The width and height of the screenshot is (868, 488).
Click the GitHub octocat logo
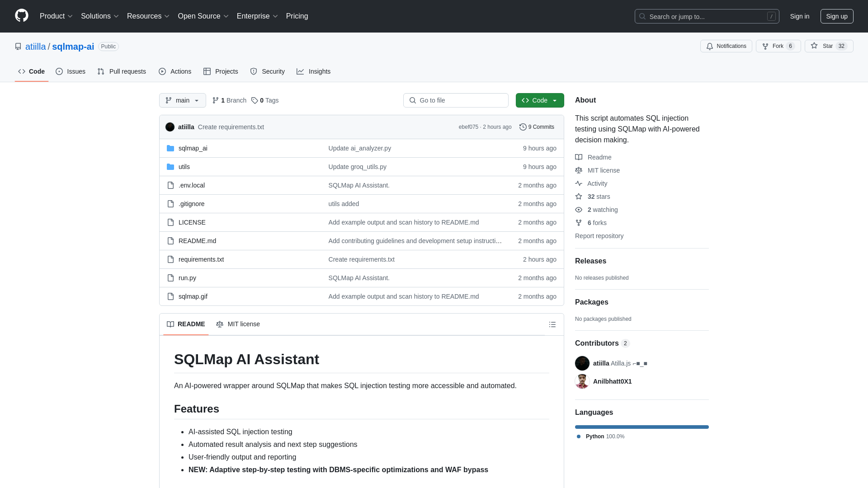22,16
